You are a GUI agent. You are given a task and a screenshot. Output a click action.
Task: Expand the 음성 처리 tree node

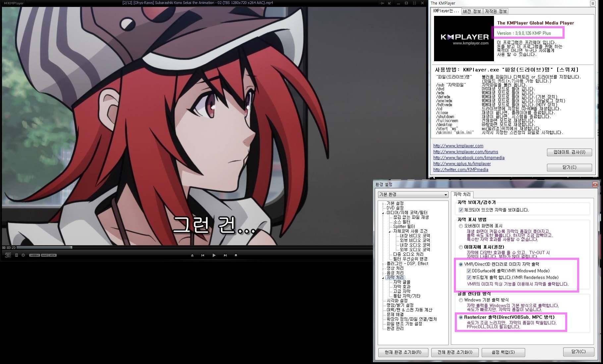383,273
